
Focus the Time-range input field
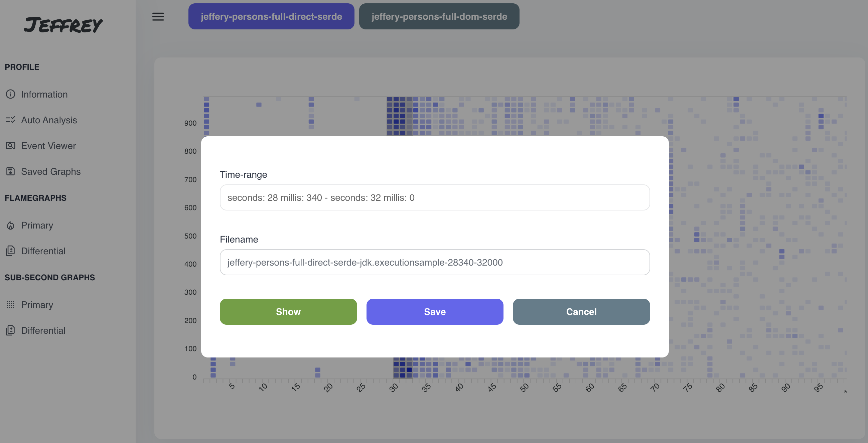tap(435, 197)
